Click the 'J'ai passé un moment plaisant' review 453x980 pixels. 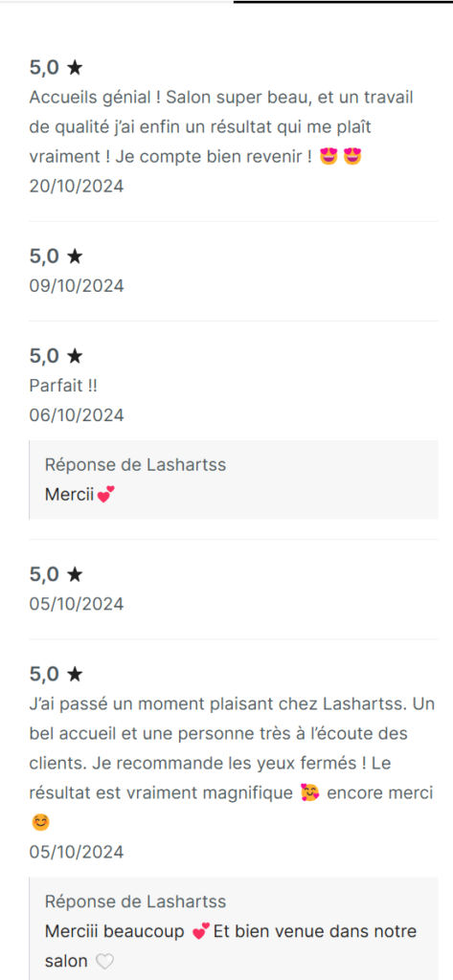[x=232, y=763]
